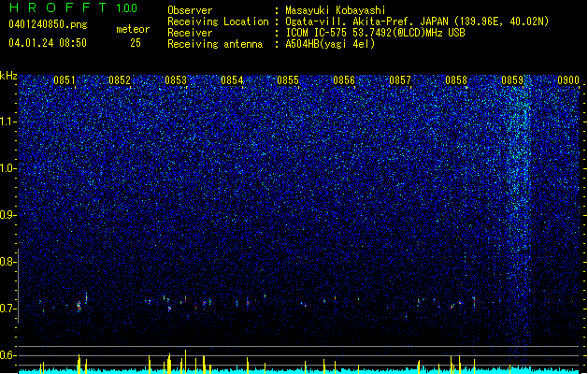Click the 'Observer' field label

coord(190,10)
